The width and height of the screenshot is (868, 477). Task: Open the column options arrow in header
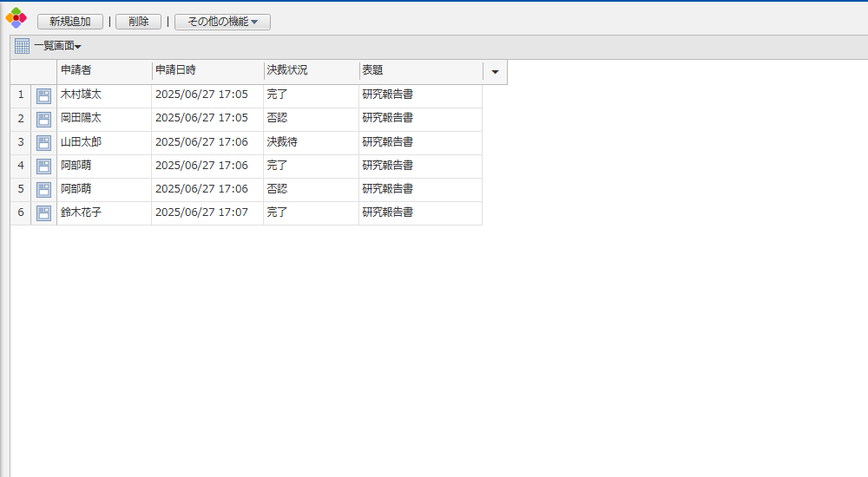[495, 72]
